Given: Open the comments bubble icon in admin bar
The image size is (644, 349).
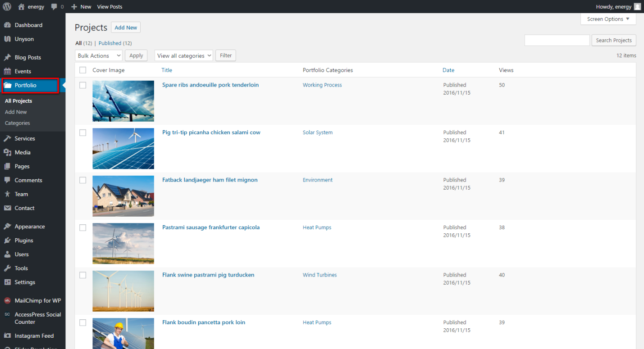Looking at the screenshot, I should 55,7.
